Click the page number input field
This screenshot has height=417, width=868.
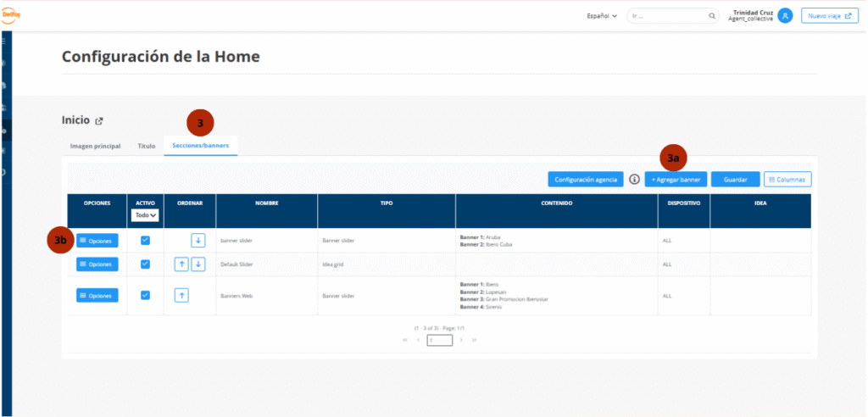tap(439, 340)
